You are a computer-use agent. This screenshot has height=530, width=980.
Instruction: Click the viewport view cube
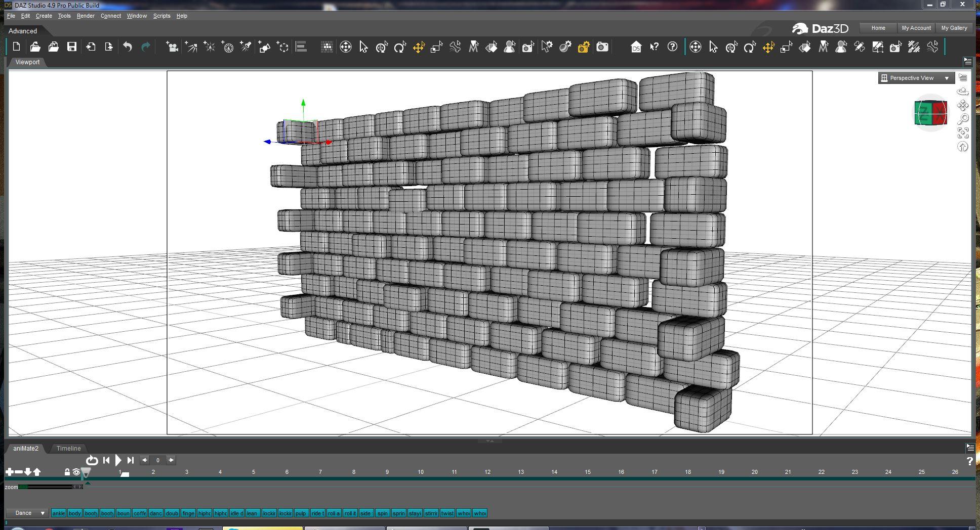click(x=930, y=112)
